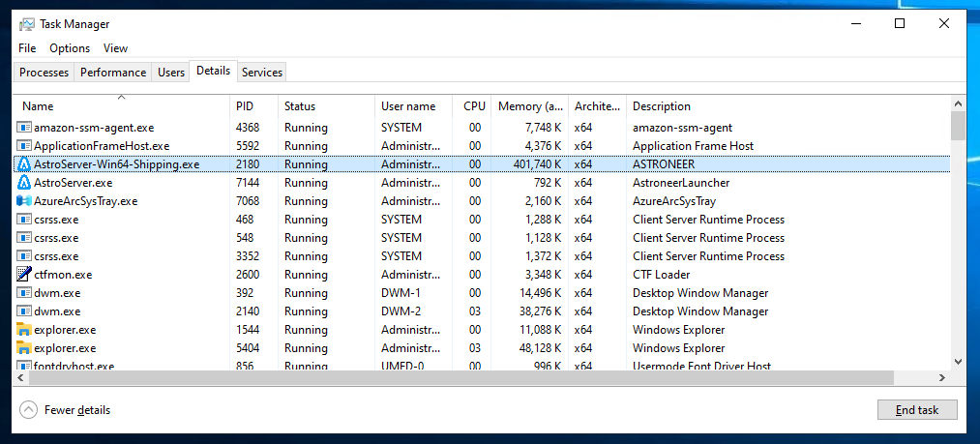The width and height of the screenshot is (980, 444).
Task: Click the DWM-1 user name cell
Action: (401, 293)
